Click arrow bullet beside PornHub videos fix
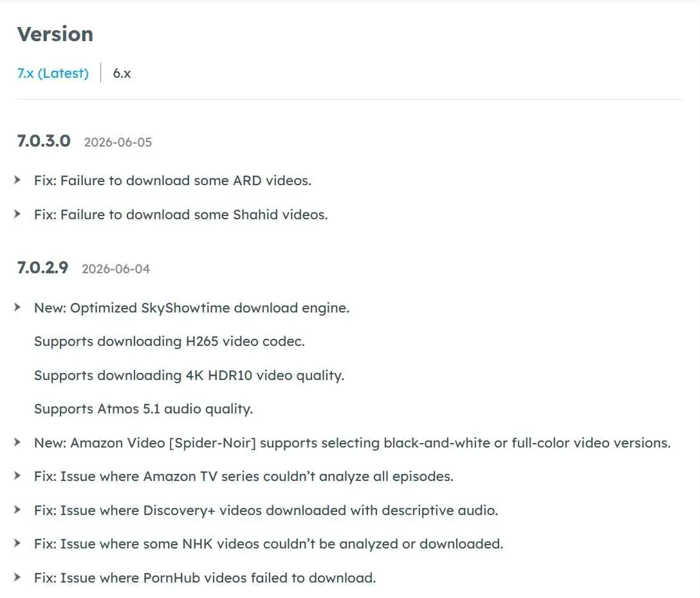Screen dimensions: 700x598 17,577
